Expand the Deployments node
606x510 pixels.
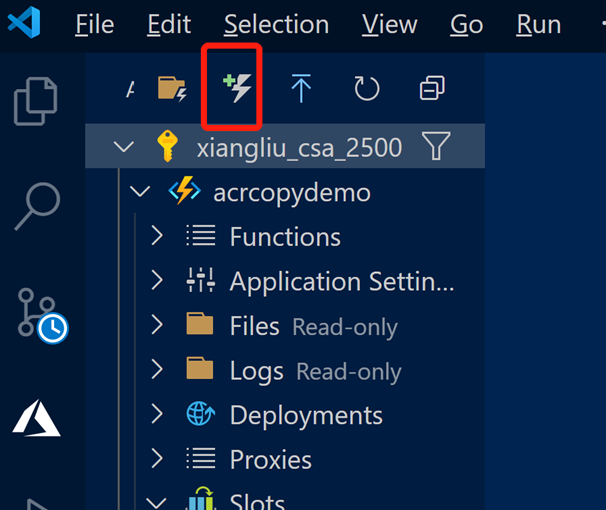157,413
